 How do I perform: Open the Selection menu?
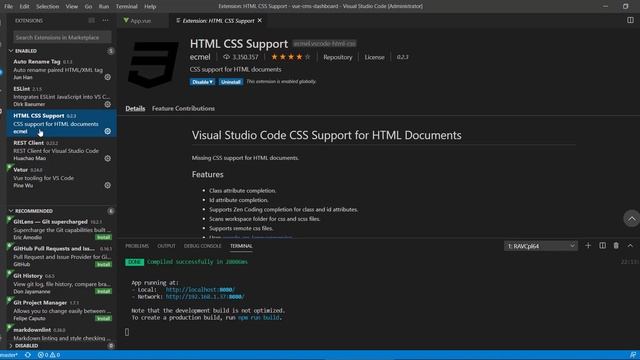[47, 6]
